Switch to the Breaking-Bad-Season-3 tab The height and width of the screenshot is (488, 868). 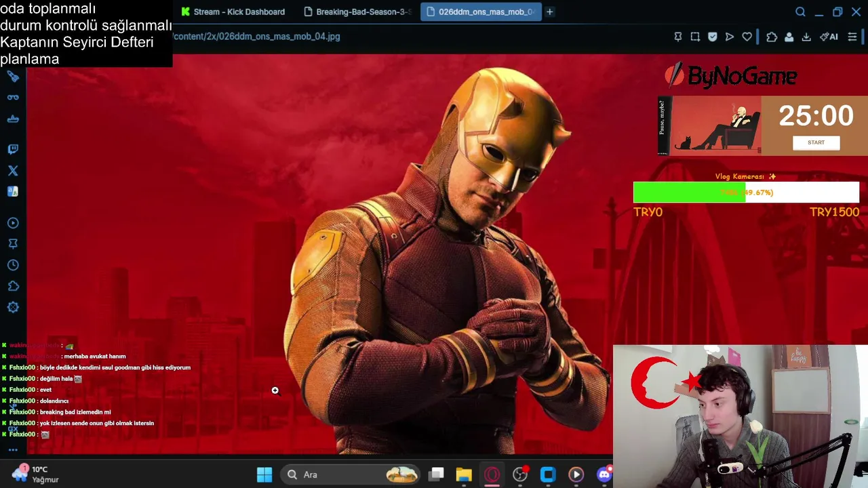pyautogui.click(x=358, y=12)
